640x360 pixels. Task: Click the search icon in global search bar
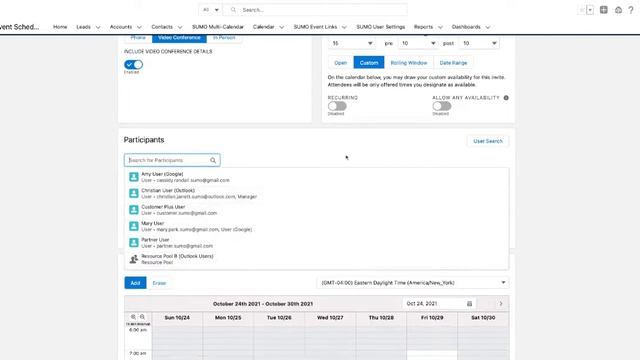point(233,10)
